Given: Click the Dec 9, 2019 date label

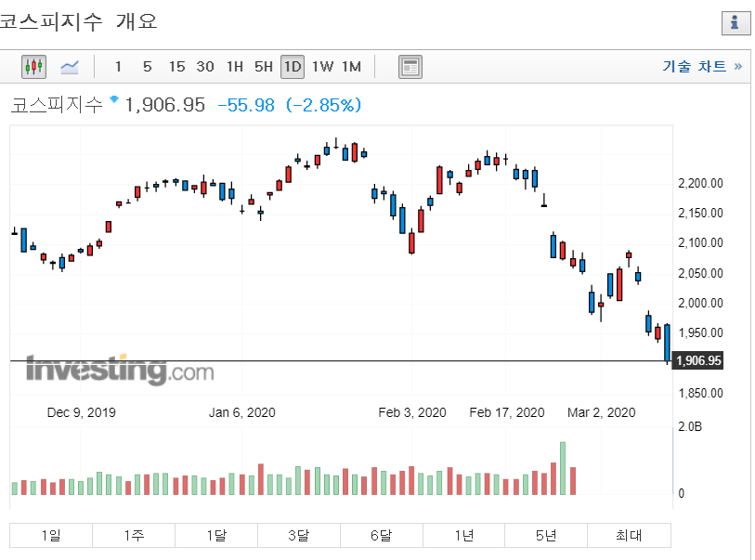Looking at the screenshot, I should tap(82, 412).
